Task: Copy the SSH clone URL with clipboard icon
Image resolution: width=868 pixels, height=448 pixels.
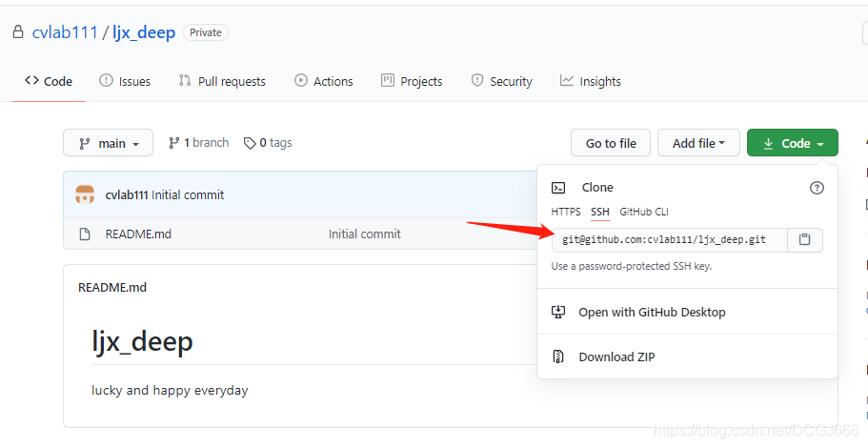Action: [x=804, y=240]
